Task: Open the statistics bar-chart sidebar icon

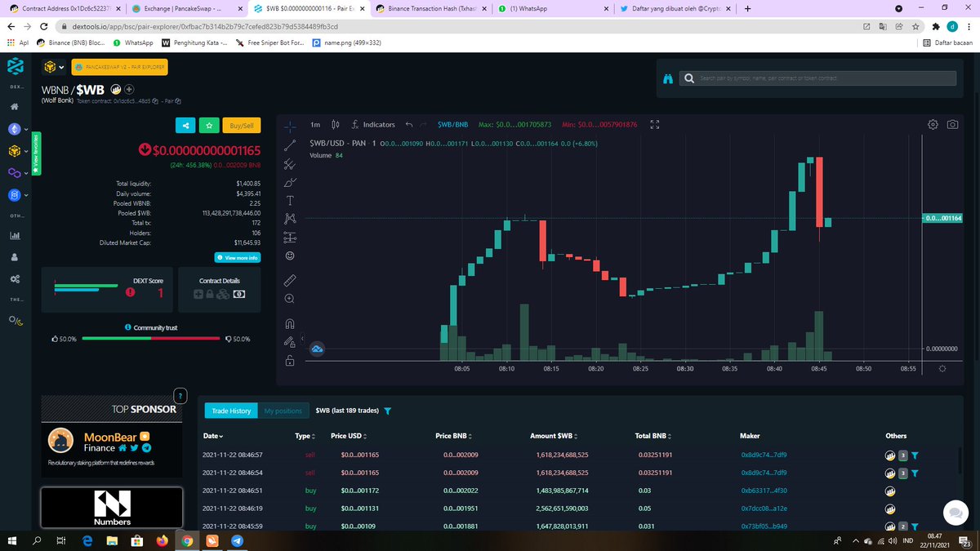Action: [x=14, y=235]
